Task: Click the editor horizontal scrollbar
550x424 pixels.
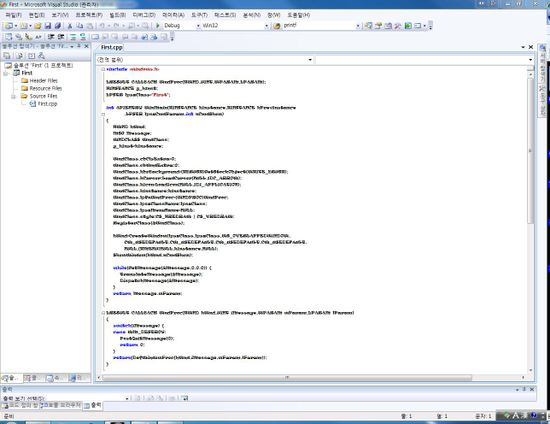Action: coord(287,378)
